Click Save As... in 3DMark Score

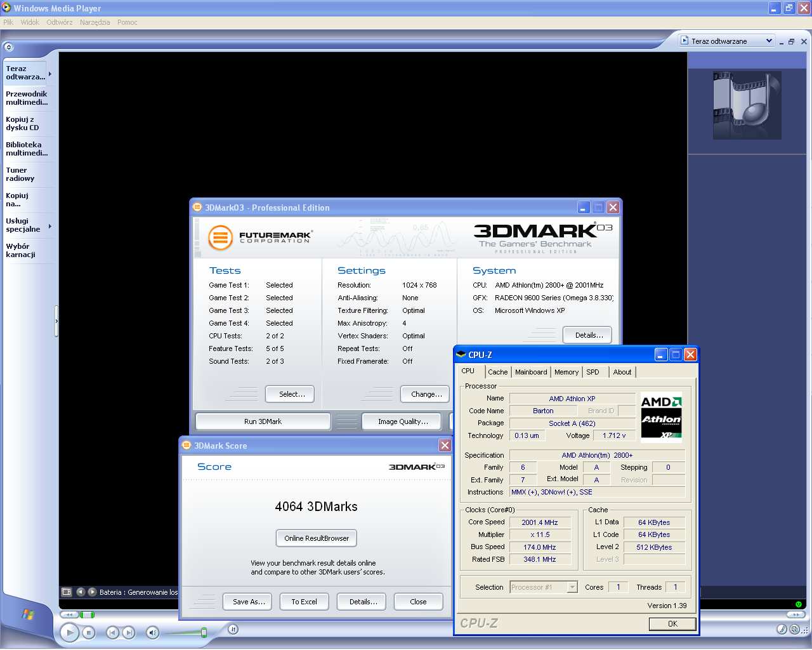click(248, 602)
